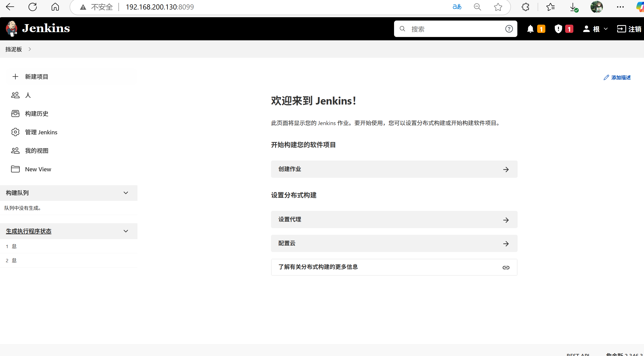The image size is (644, 356).
Task: Open the notifications bell icon
Action: click(x=530, y=29)
